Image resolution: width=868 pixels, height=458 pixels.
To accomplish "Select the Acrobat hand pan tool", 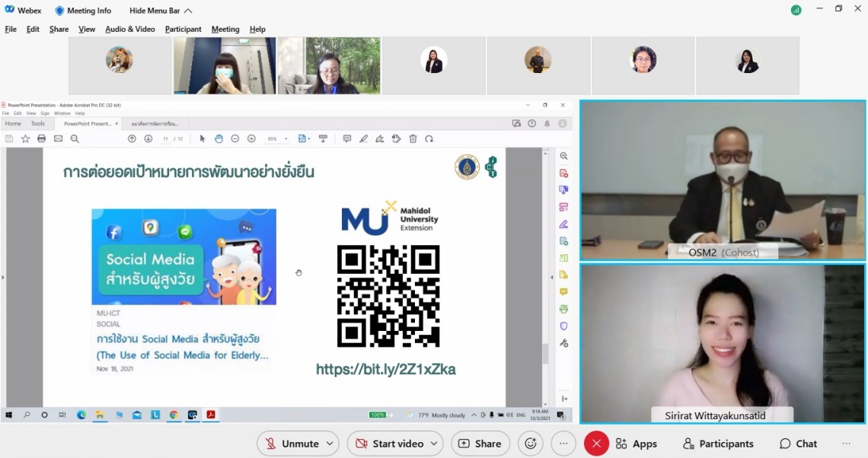I will tap(219, 138).
